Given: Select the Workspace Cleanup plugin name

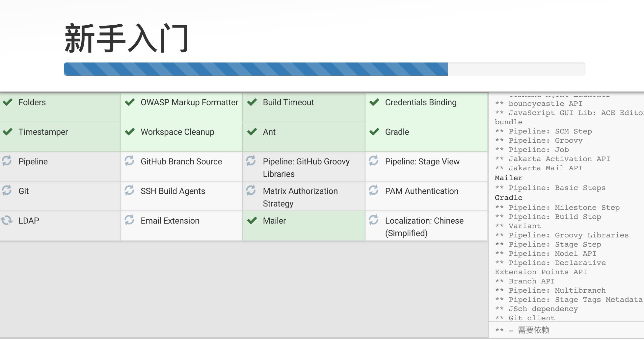Looking at the screenshot, I should [x=177, y=132].
